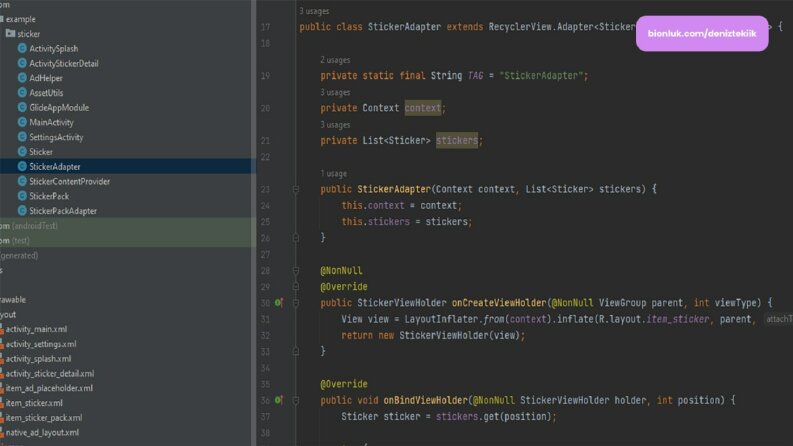
Task: Click the Sticker class icon
Action: click(22, 151)
